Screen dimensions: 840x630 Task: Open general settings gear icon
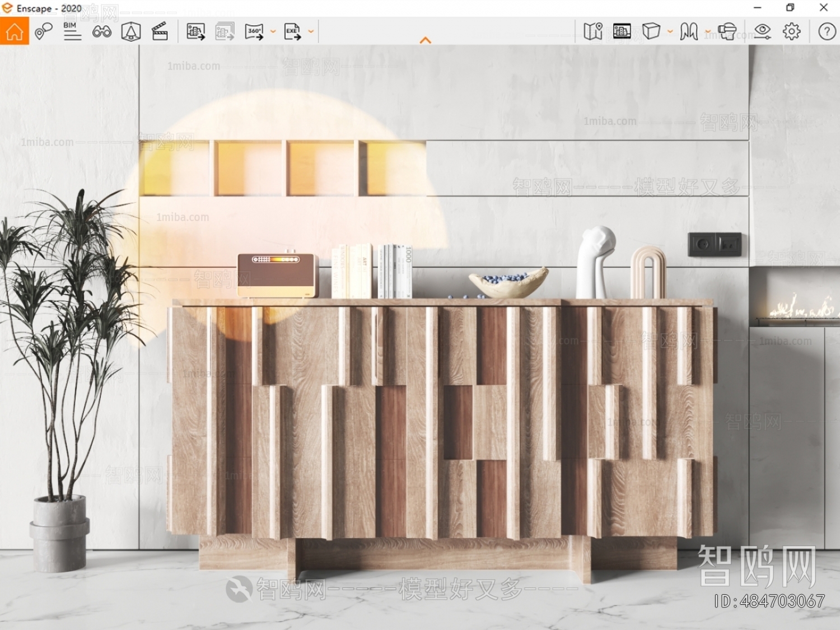792,31
